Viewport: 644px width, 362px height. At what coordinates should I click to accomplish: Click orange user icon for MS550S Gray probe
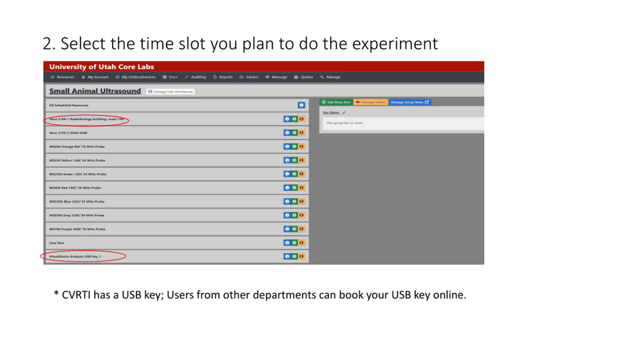click(x=301, y=215)
